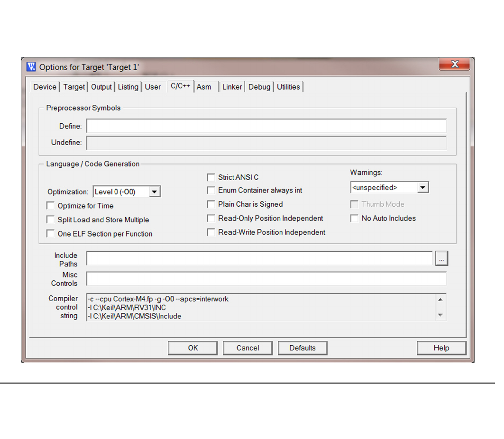Open the User tab

coord(153,87)
